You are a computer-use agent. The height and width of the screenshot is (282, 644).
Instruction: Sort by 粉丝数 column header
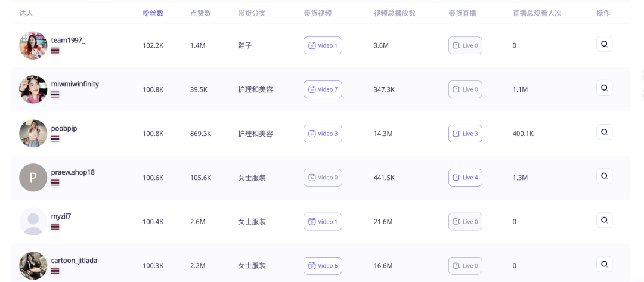153,13
